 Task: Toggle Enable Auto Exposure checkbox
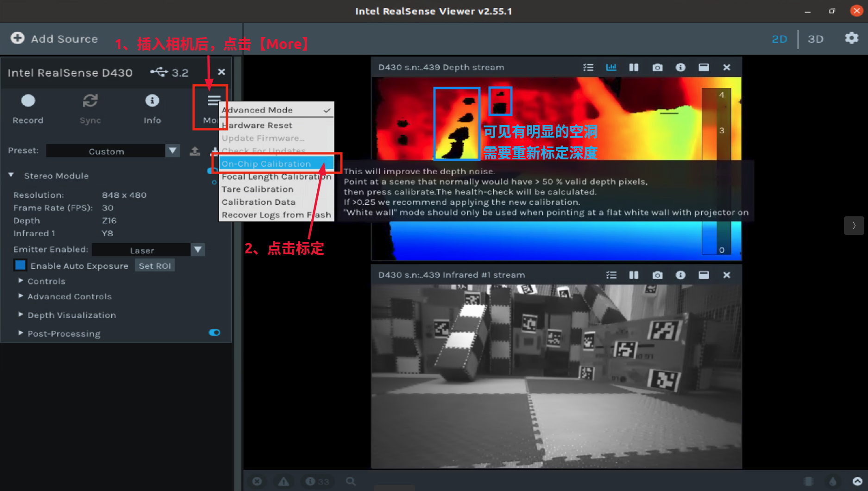(x=20, y=264)
